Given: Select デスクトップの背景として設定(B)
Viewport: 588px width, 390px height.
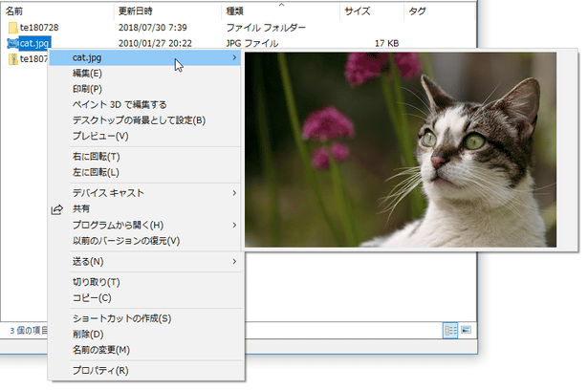Looking at the screenshot, I should (x=144, y=120).
